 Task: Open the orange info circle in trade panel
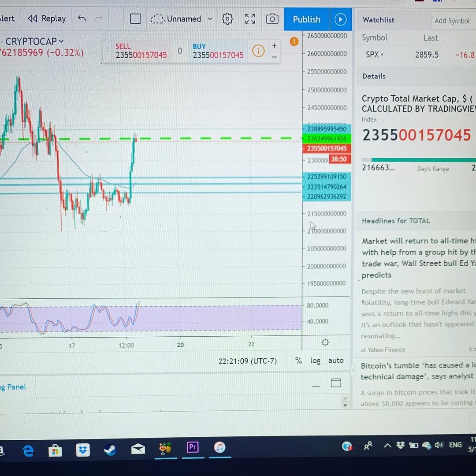pyautogui.click(x=258, y=51)
